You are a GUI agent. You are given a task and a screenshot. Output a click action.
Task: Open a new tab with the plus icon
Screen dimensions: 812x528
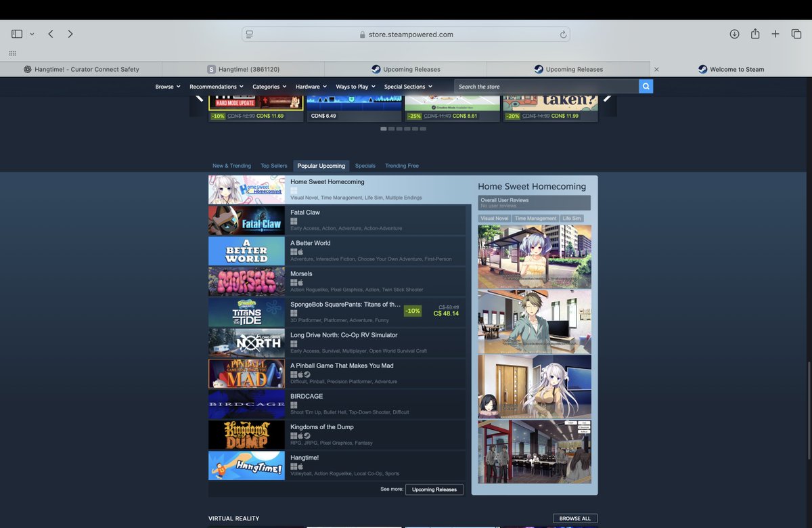775,34
